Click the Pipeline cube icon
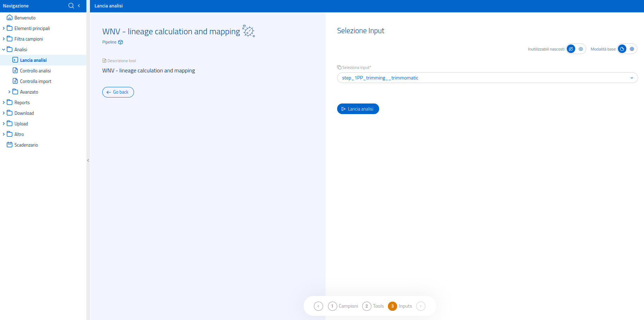644x320 pixels. 121,42
